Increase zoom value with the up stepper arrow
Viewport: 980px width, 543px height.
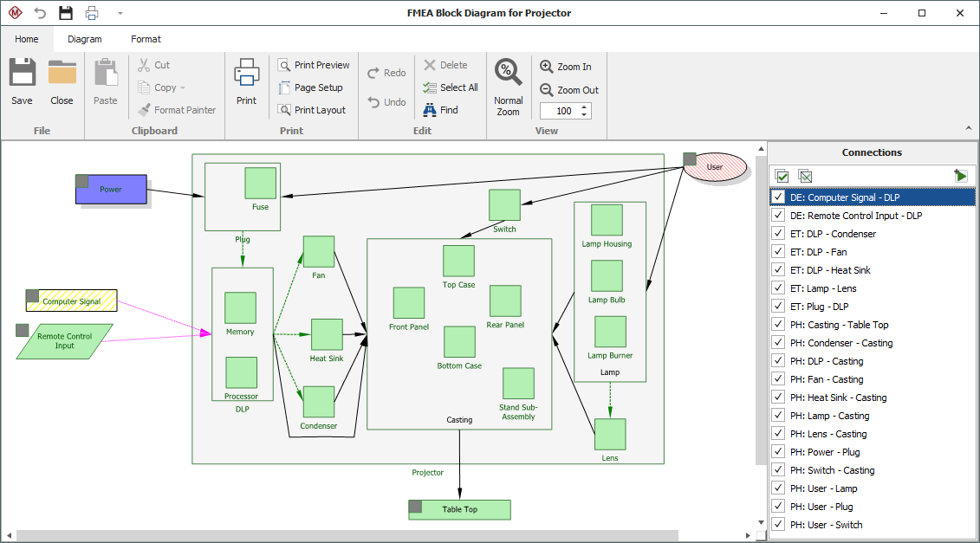[584, 107]
